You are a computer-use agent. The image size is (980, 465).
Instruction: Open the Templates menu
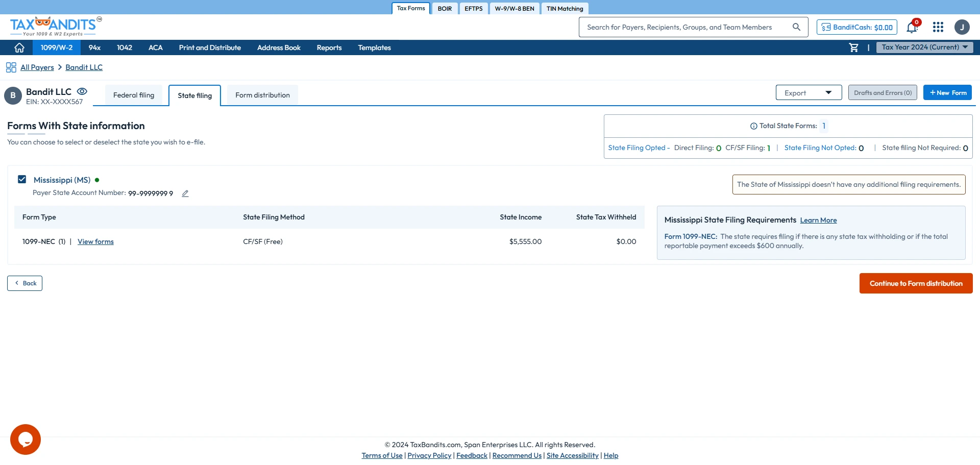(374, 47)
